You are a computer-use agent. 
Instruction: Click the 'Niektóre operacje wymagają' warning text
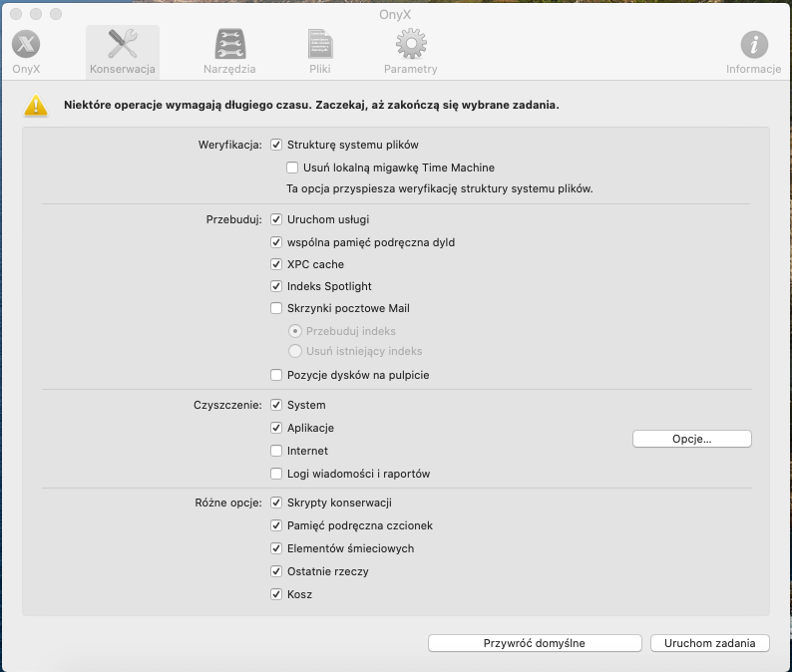(311, 105)
